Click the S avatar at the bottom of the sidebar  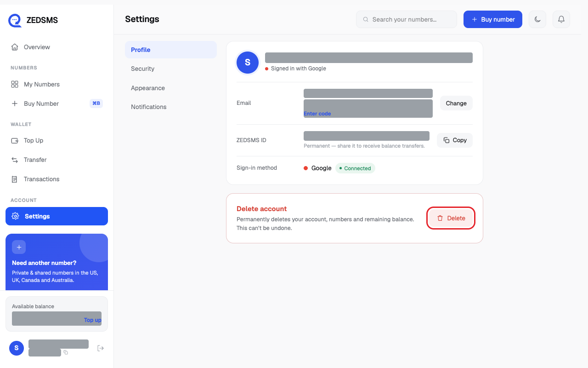click(x=17, y=348)
